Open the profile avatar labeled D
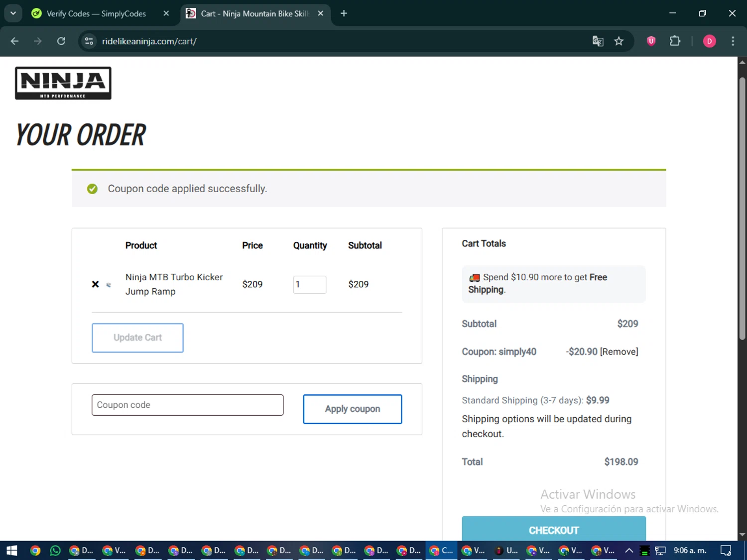This screenshot has width=747, height=560. 709,41
